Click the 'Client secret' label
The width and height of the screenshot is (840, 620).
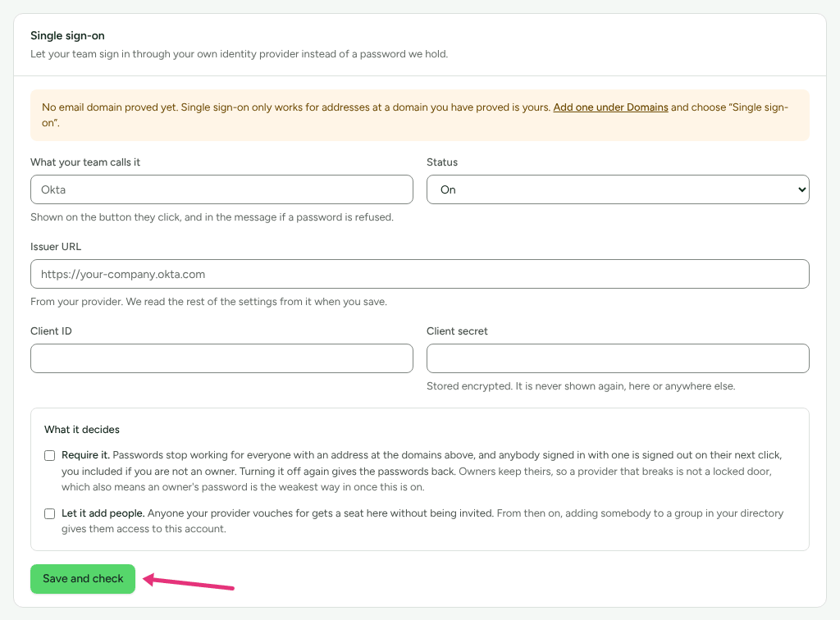[x=457, y=331]
